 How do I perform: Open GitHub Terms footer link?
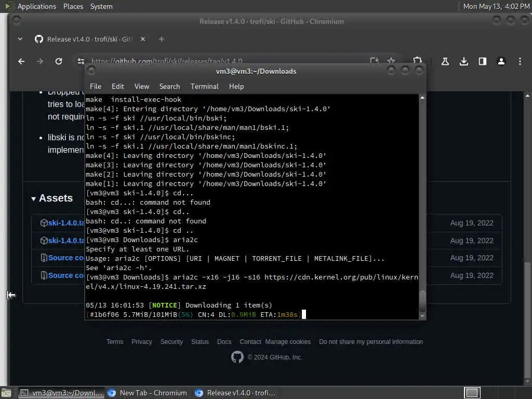[x=115, y=342]
